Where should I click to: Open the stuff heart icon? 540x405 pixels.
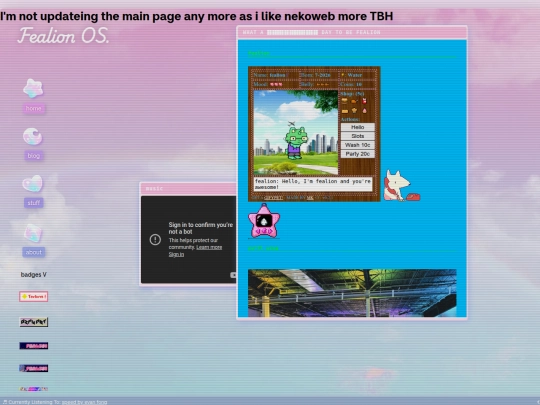(x=33, y=183)
